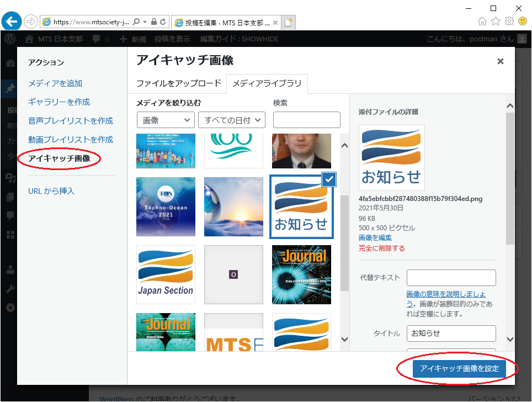Click the browser refresh icon in address bar

coord(163,22)
